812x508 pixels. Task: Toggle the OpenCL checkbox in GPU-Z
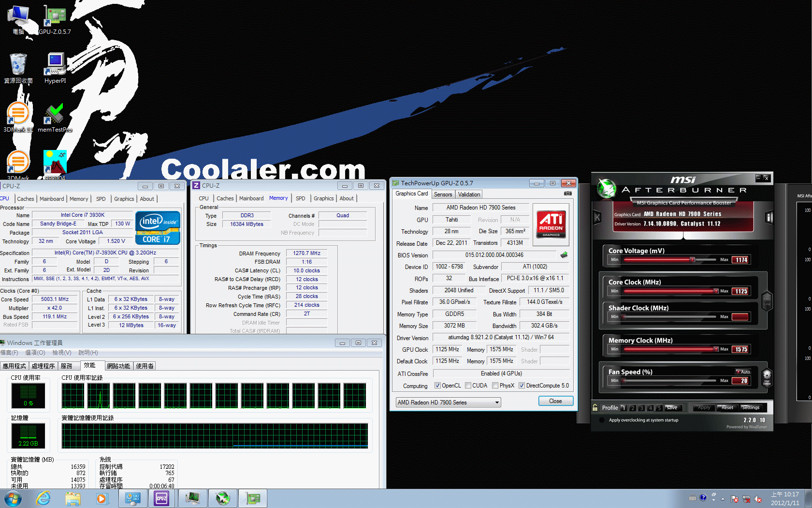point(437,386)
